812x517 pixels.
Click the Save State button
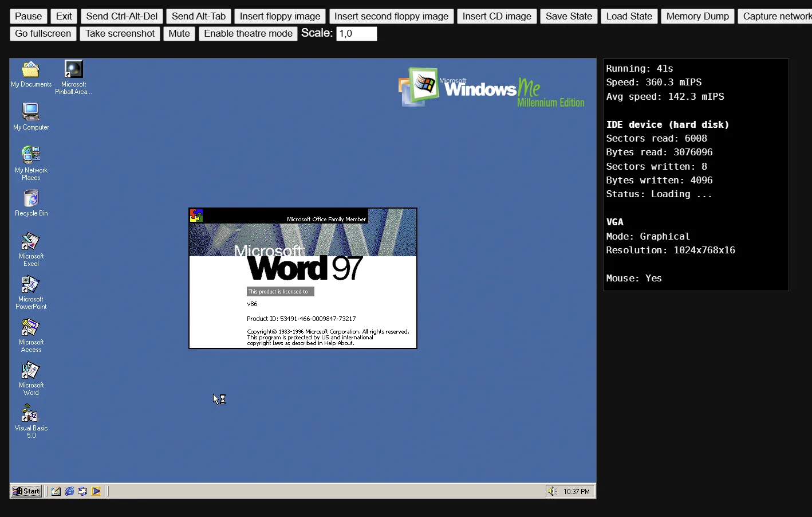569,16
